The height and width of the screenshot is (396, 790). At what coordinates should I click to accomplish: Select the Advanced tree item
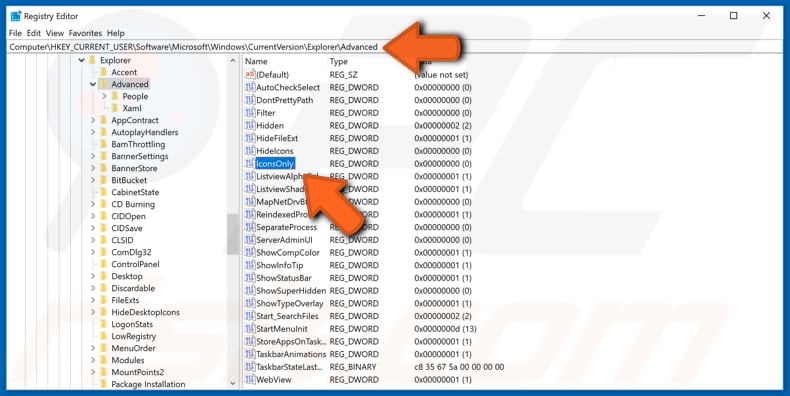click(x=129, y=85)
